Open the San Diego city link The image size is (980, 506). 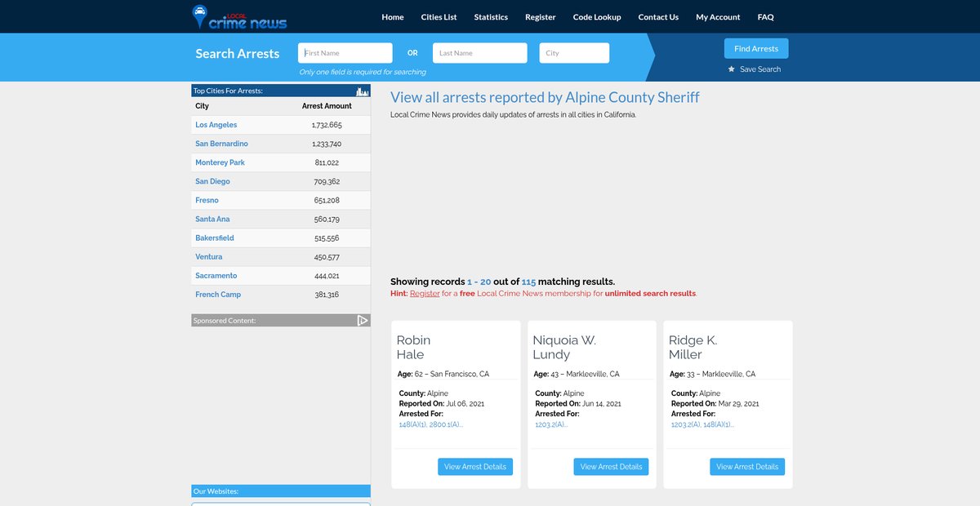(212, 181)
